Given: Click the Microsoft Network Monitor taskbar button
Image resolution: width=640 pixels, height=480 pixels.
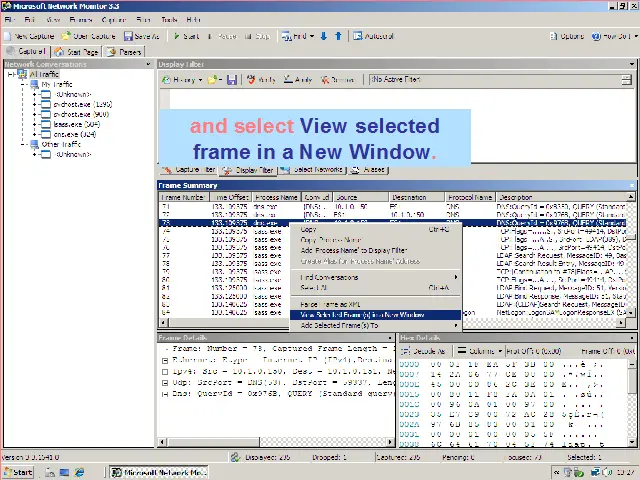Looking at the screenshot, I should point(160,473).
